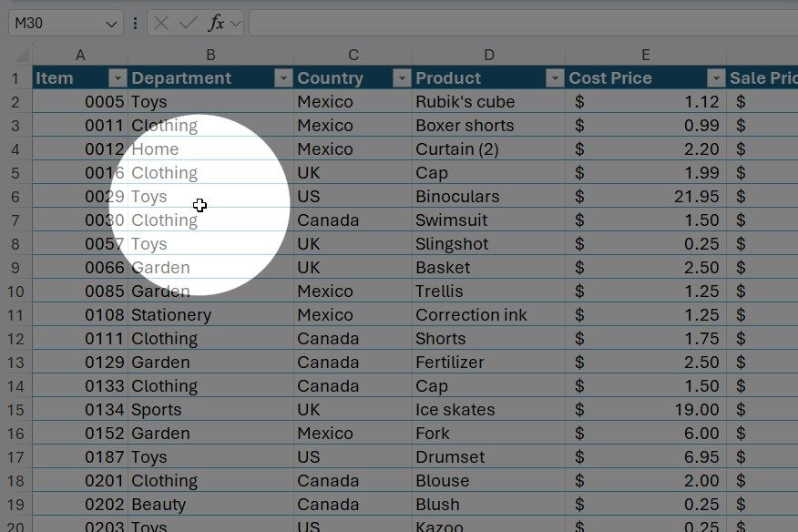
Task: Select cell containing Correction ink
Action: pyautogui.click(x=488, y=314)
